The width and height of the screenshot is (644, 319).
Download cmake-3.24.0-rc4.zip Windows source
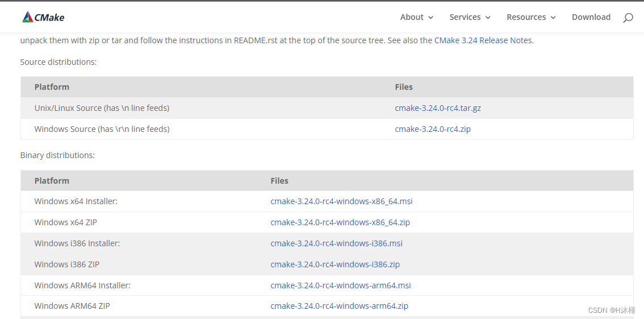tap(433, 129)
